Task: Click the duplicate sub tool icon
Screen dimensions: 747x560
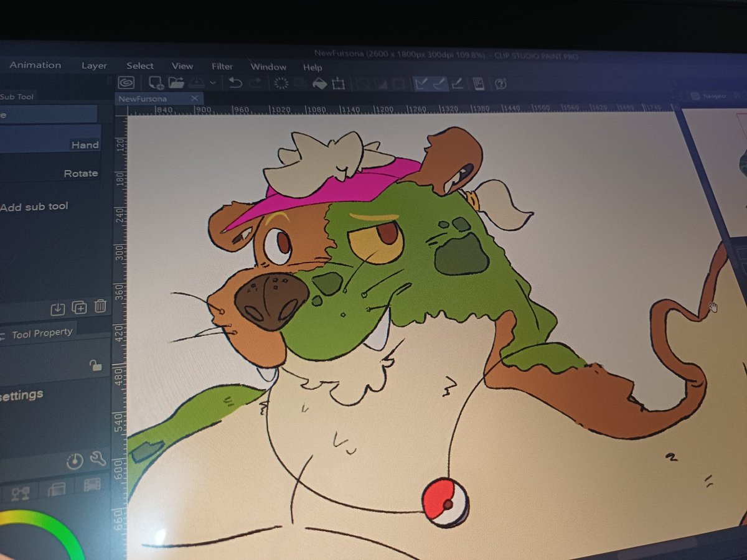Action: (80, 307)
